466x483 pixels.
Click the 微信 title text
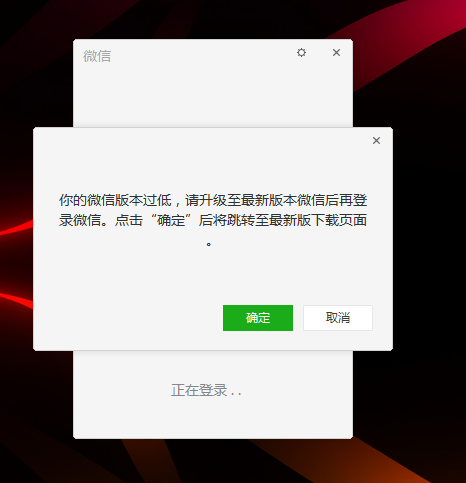click(97, 56)
